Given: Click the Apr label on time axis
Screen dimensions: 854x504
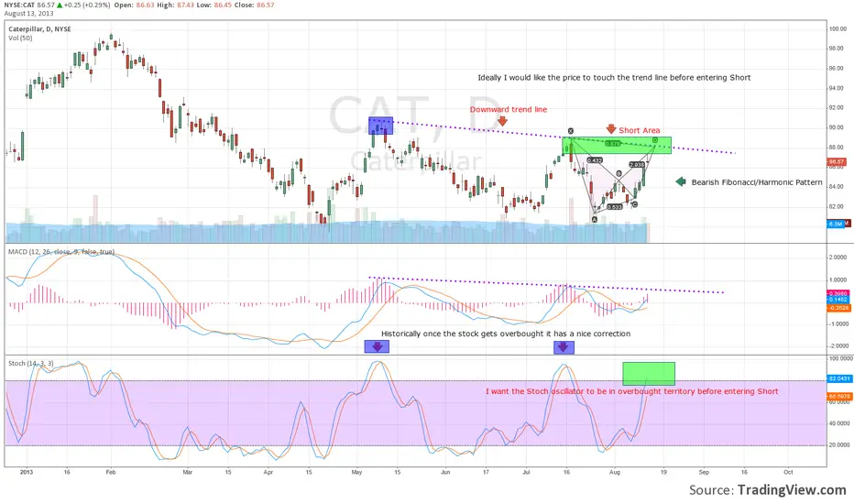Looking at the screenshot, I should pyautogui.click(x=268, y=473).
